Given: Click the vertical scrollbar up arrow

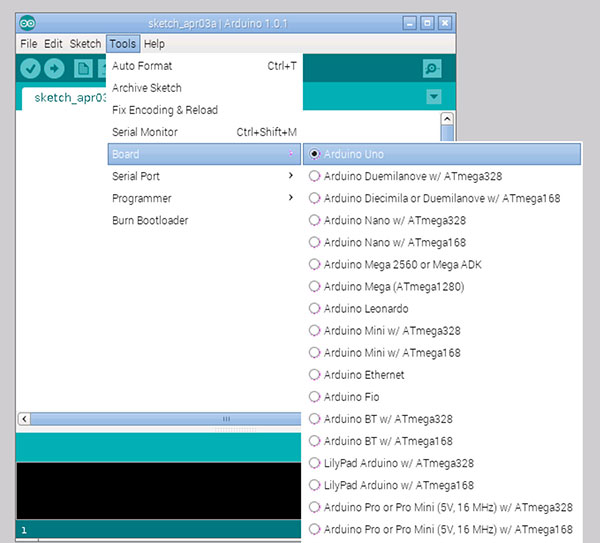Looking at the screenshot, I should pyautogui.click(x=447, y=119).
